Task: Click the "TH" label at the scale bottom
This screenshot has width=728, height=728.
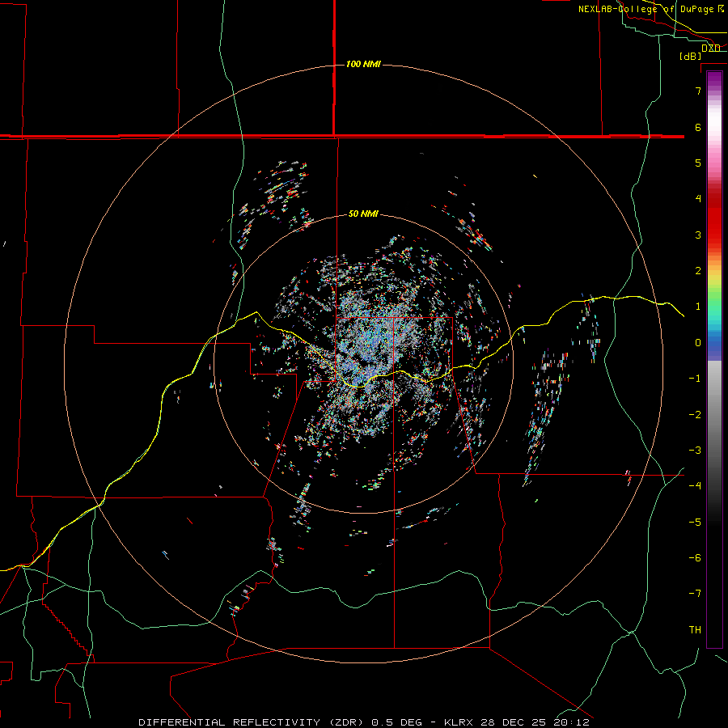Action: coord(695,630)
